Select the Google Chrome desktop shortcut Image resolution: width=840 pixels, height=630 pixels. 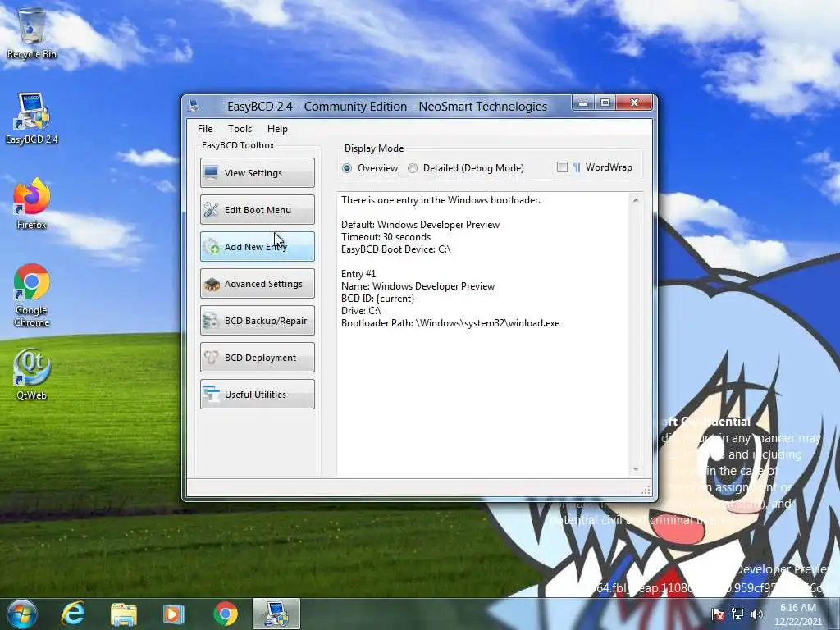coord(32,295)
